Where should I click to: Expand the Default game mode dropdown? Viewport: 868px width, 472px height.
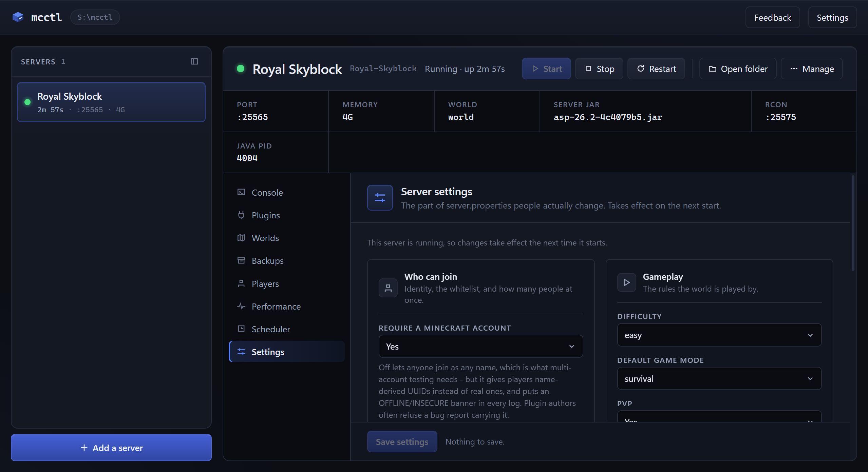[x=719, y=378]
